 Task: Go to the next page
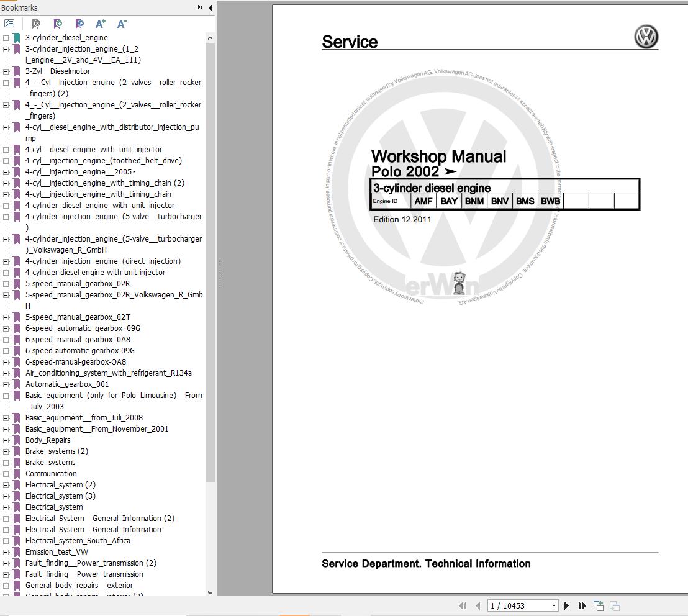coord(566,605)
